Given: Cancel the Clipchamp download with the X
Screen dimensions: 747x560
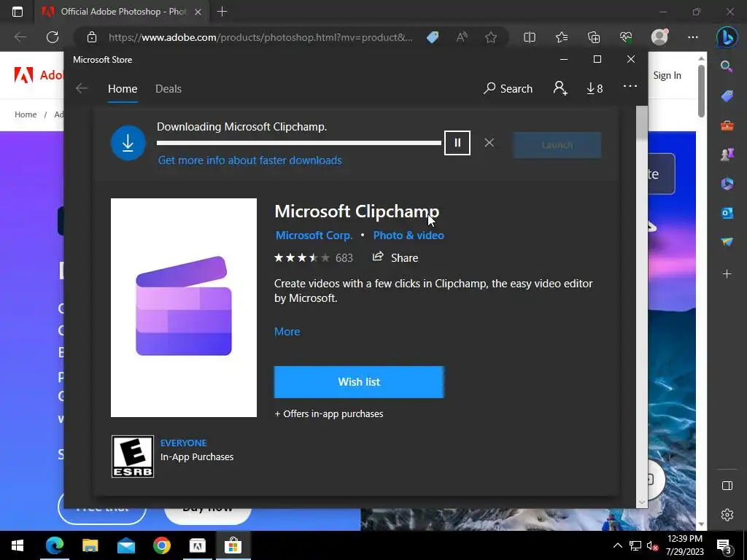Looking at the screenshot, I should 489,143.
